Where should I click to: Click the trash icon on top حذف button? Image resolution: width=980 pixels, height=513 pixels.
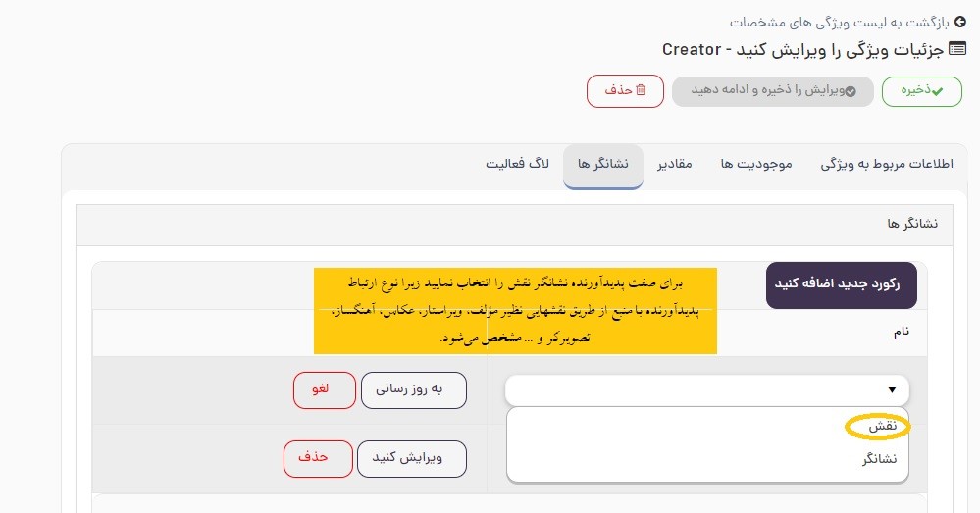tap(642, 90)
